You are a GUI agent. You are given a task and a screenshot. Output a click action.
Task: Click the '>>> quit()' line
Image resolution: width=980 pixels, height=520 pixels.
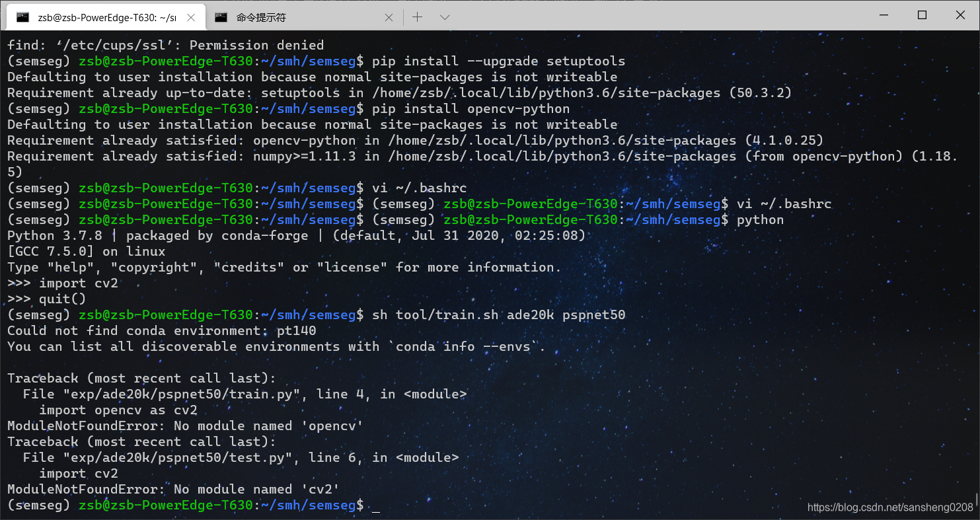pyautogui.click(x=47, y=299)
